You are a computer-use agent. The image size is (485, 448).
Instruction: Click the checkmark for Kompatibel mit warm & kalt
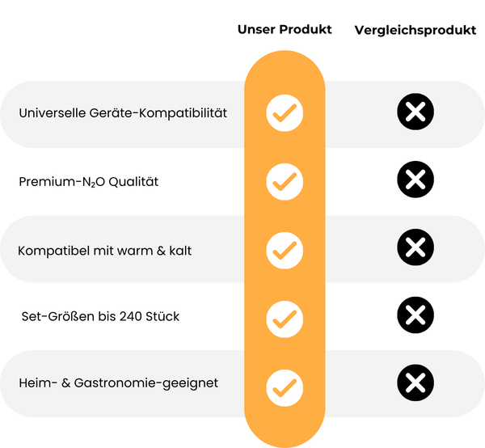285,249
